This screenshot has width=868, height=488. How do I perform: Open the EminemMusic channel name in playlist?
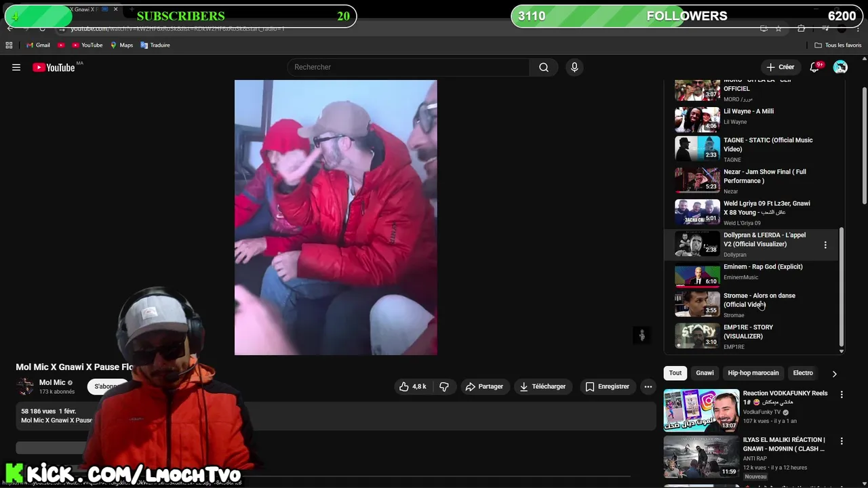[x=741, y=277]
